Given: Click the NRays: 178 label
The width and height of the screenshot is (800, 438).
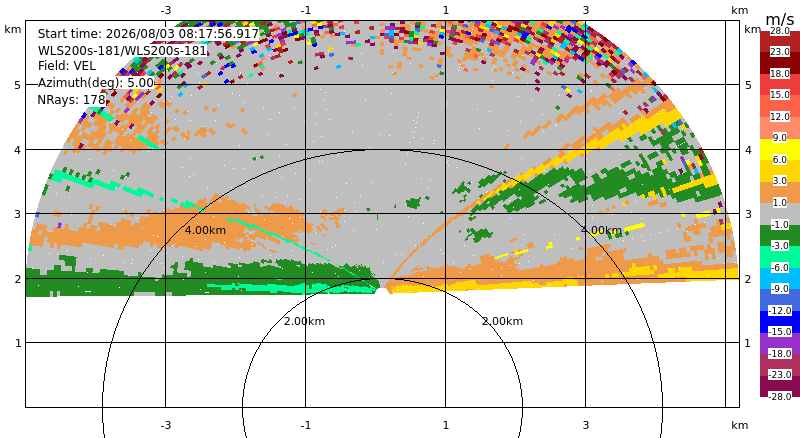Looking at the screenshot, I should click(x=71, y=100).
